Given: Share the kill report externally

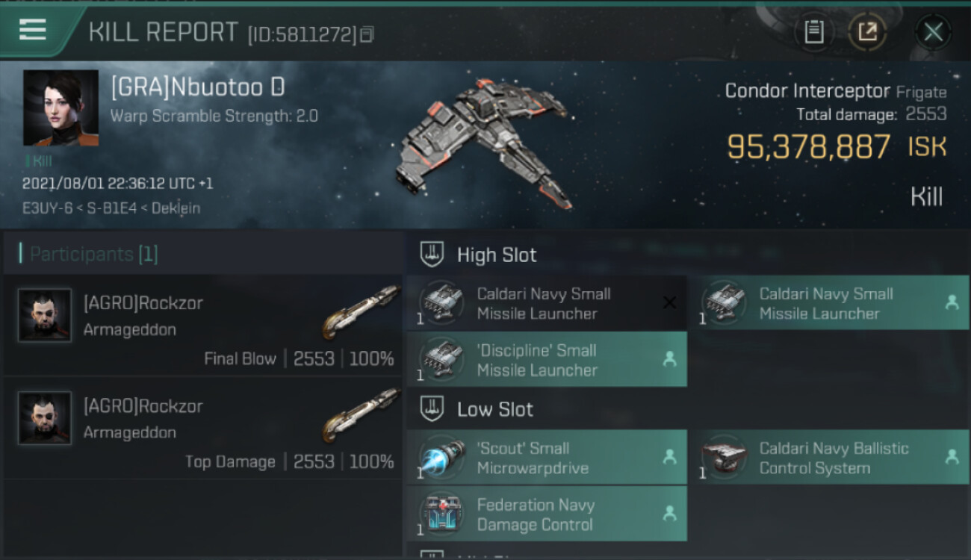Looking at the screenshot, I should [867, 32].
